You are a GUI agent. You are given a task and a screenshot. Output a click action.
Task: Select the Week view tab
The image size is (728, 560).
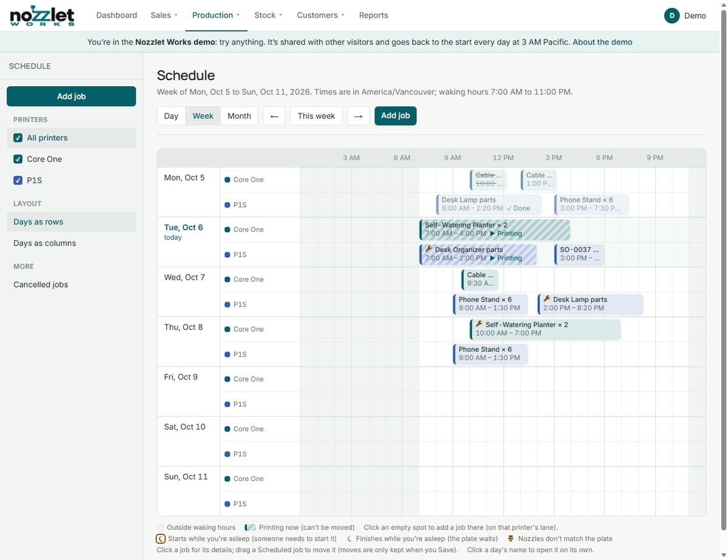203,116
